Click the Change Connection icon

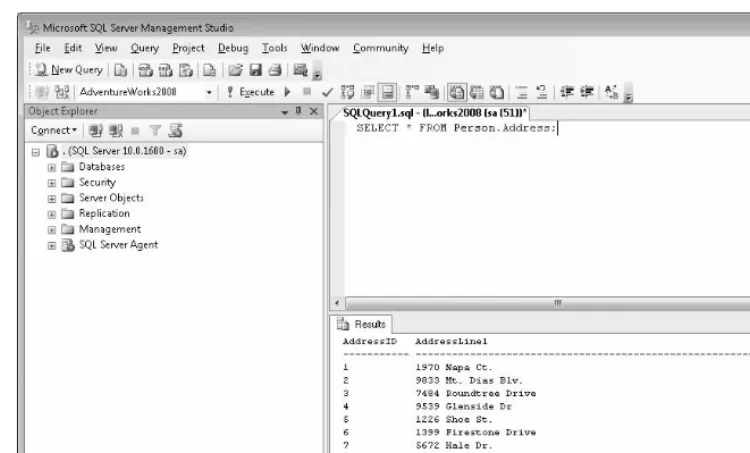62,92
